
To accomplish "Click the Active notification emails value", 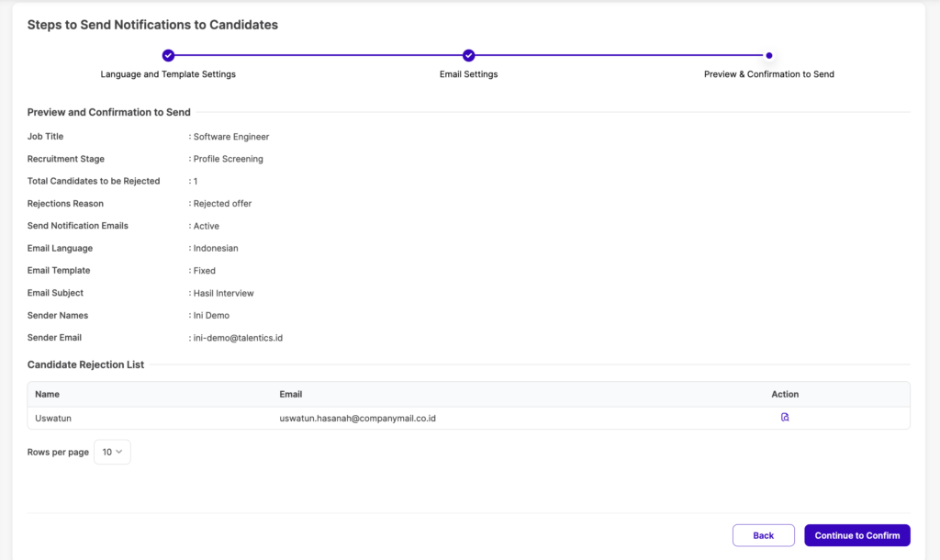I will pos(207,226).
